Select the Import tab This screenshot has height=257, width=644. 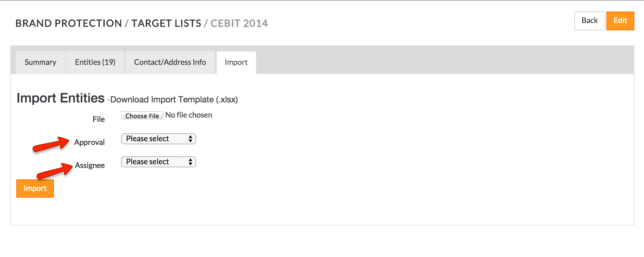[236, 62]
